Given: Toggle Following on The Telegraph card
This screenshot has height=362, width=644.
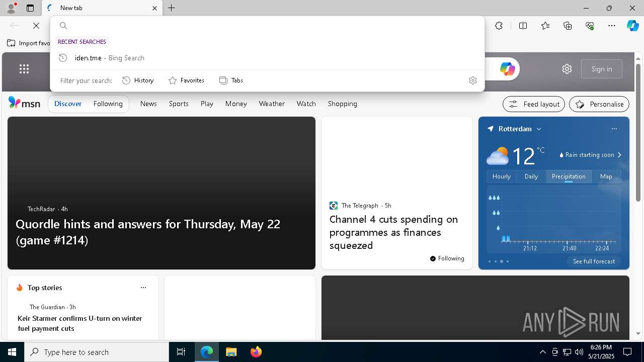Looking at the screenshot, I should 447,258.
